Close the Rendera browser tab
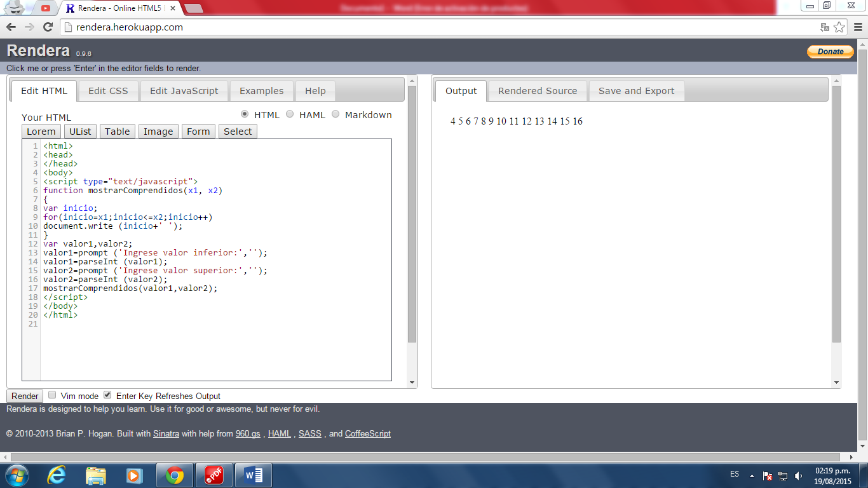Viewport: 868px width, 488px height. (173, 8)
